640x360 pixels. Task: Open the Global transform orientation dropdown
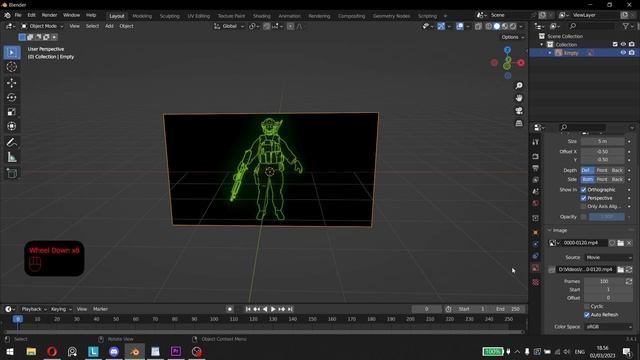pyautogui.click(x=229, y=26)
